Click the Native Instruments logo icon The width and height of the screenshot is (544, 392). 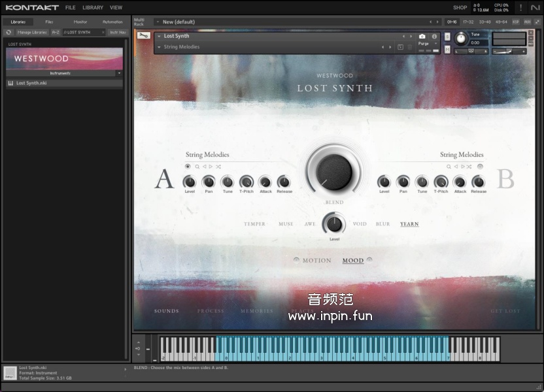(535, 7)
